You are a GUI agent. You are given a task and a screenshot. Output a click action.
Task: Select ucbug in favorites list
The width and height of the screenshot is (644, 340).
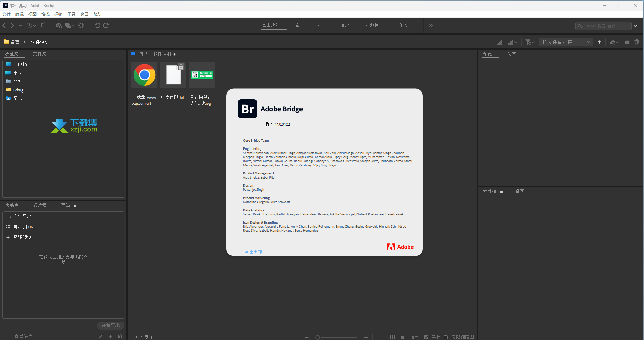point(18,90)
